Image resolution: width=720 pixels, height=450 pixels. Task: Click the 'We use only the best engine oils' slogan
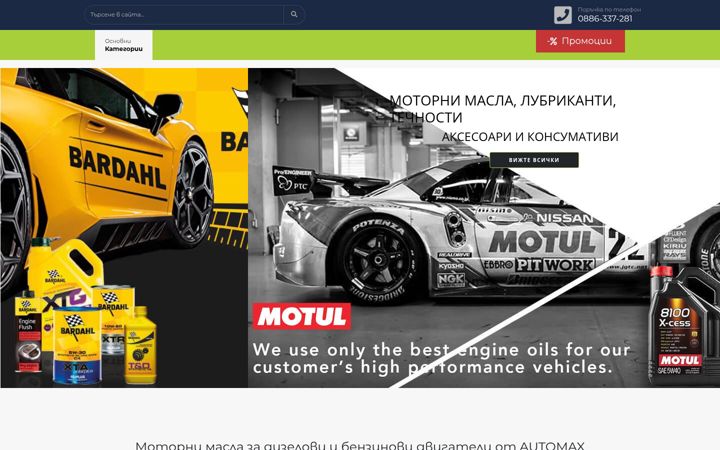click(441, 358)
